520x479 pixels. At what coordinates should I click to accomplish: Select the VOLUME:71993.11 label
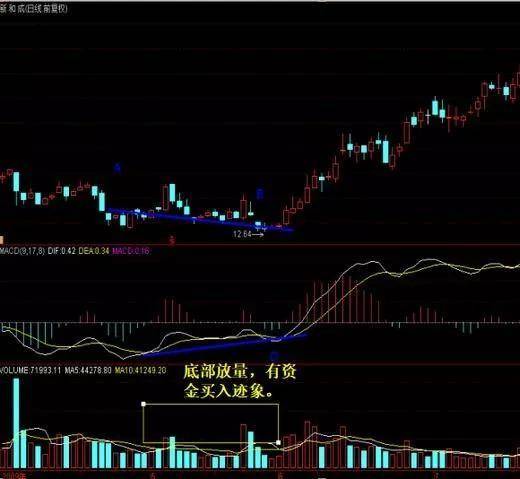point(31,370)
